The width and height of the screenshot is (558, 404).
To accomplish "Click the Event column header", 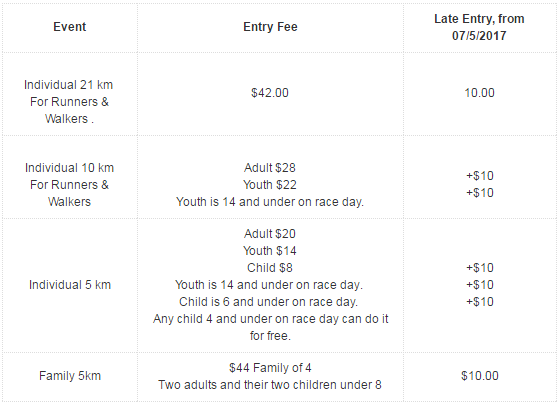I will [70, 27].
